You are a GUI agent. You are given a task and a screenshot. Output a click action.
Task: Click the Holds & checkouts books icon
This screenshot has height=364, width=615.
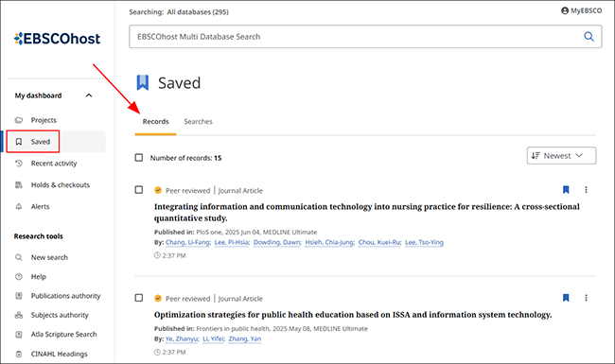tap(18, 184)
